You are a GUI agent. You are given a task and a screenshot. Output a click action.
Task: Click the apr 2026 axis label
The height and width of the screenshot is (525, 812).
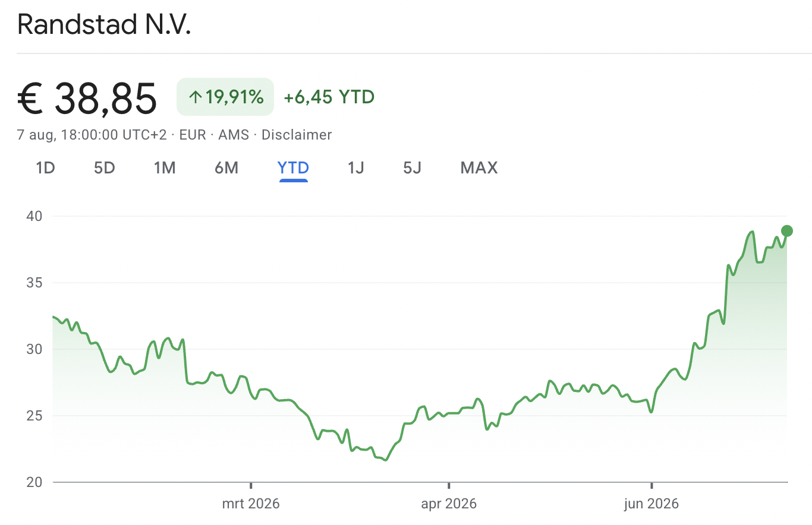point(449,504)
